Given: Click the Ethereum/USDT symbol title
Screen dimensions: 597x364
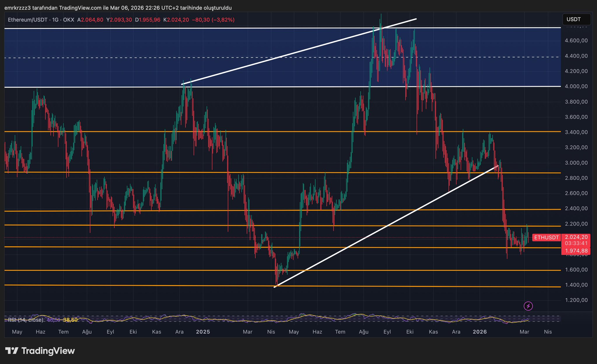Looking at the screenshot, I should (x=27, y=20).
